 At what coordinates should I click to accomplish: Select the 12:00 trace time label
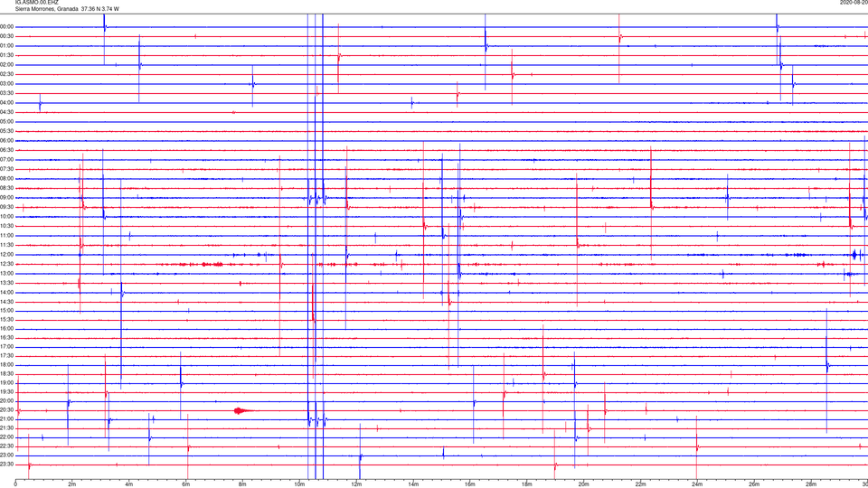click(7, 255)
